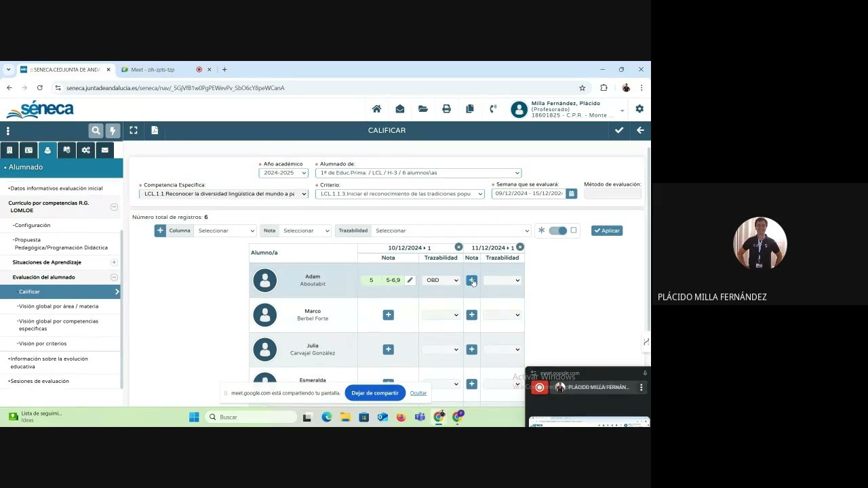Open the settings gear in Seneca header

(639, 109)
